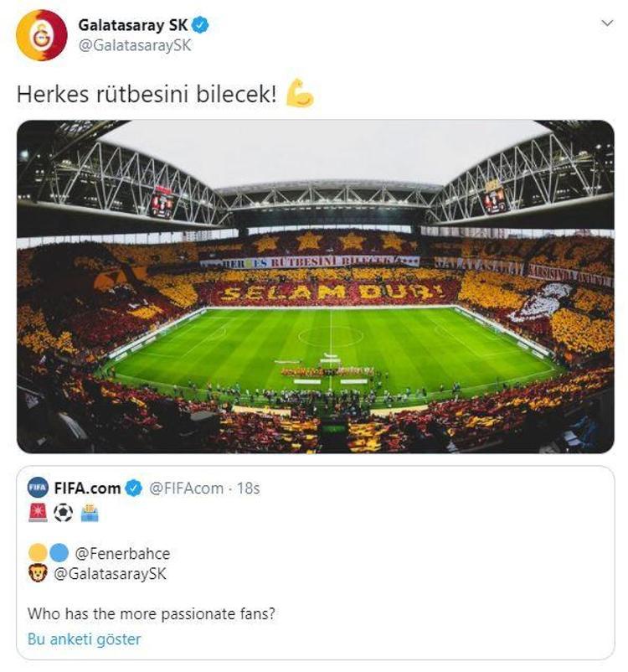Click the @GalatasaraySK handle under the name
The height and width of the screenshot is (672, 628).
[135, 45]
